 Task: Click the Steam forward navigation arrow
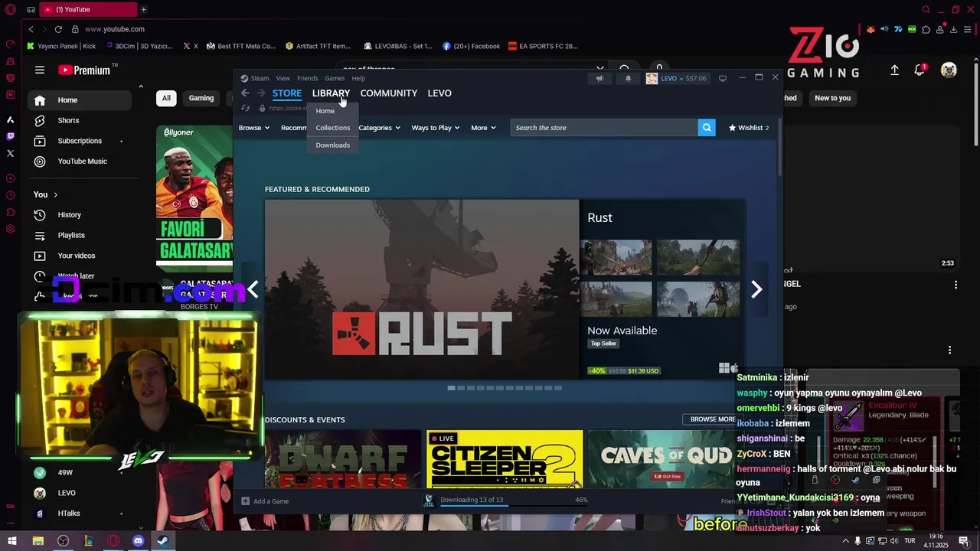click(x=261, y=93)
